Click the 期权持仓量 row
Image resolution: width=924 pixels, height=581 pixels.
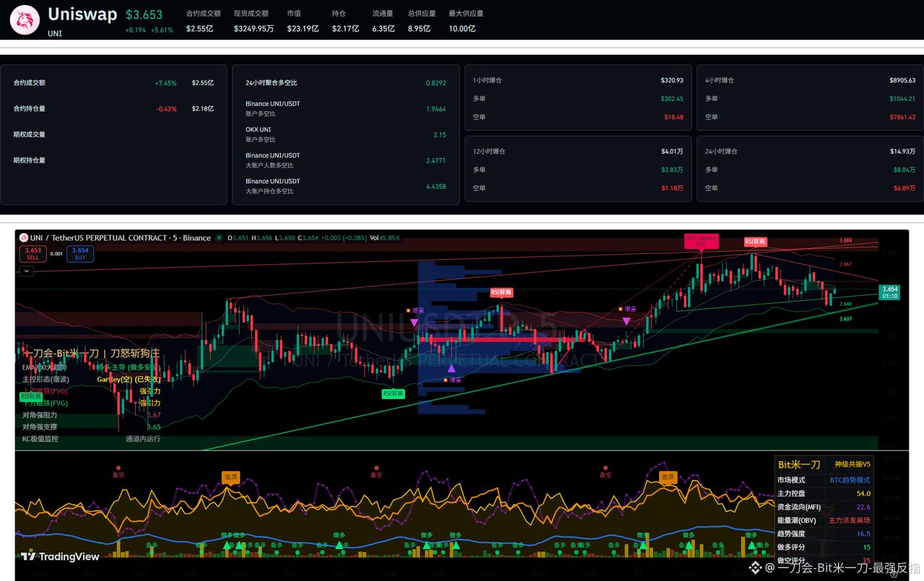(x=113, y=160)
